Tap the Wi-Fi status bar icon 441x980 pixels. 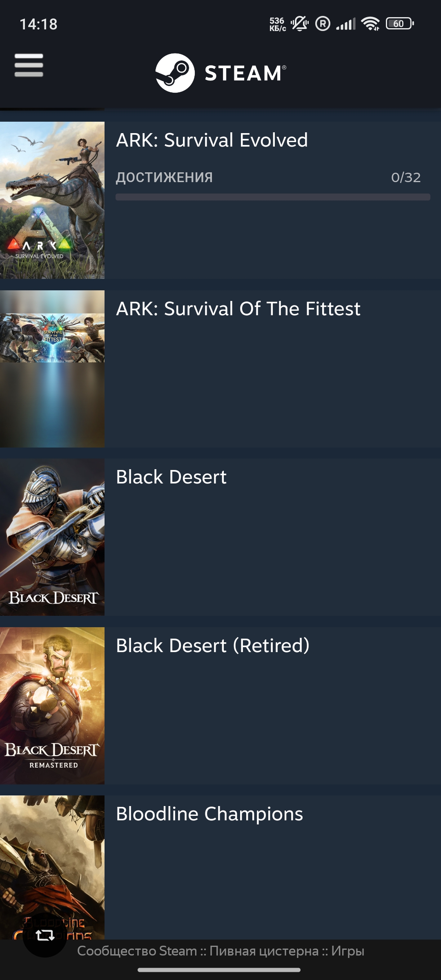[x=370, y=24]
